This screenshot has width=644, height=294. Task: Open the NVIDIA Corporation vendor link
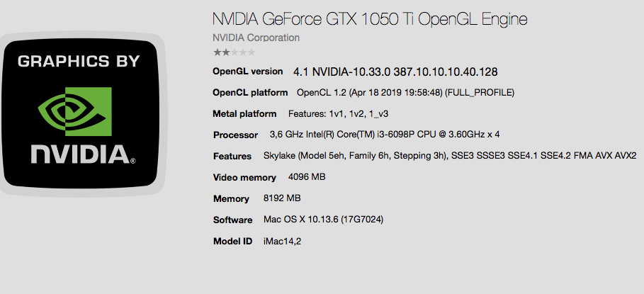click(256, 38)
